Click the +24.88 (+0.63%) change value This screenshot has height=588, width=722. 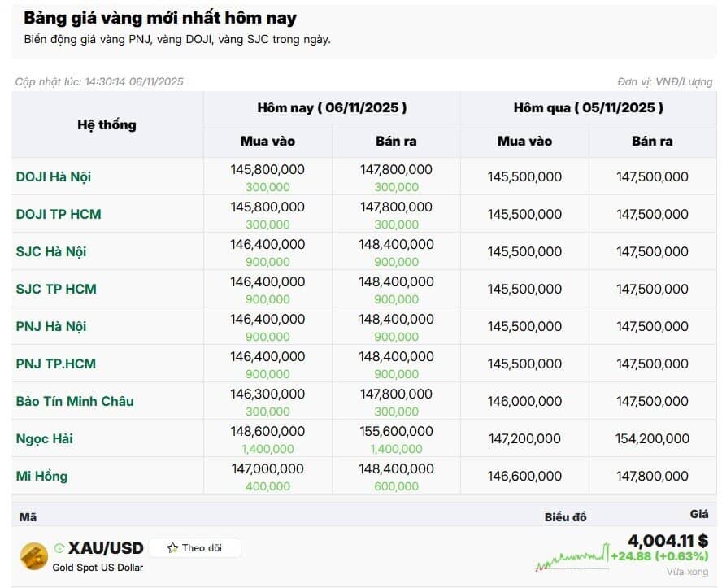[659, 556]
